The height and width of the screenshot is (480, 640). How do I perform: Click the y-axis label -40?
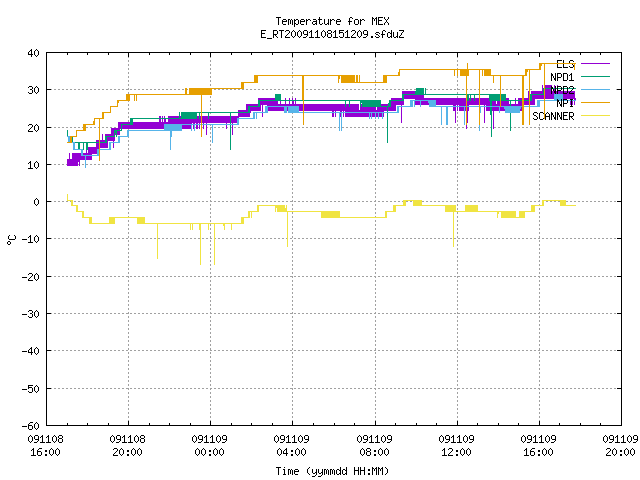(31, 351)
